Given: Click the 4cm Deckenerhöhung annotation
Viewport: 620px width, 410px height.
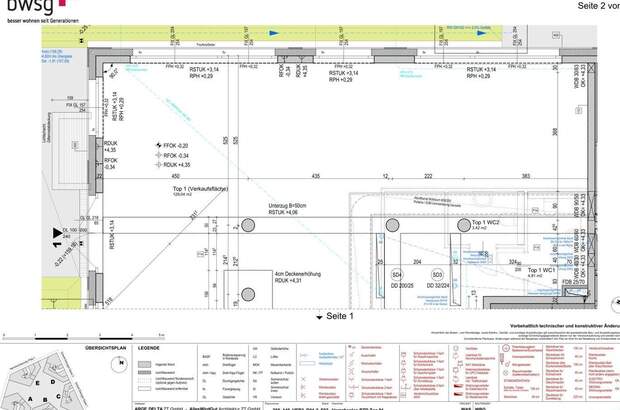Looking at the screenshot, I should [298, 274].
